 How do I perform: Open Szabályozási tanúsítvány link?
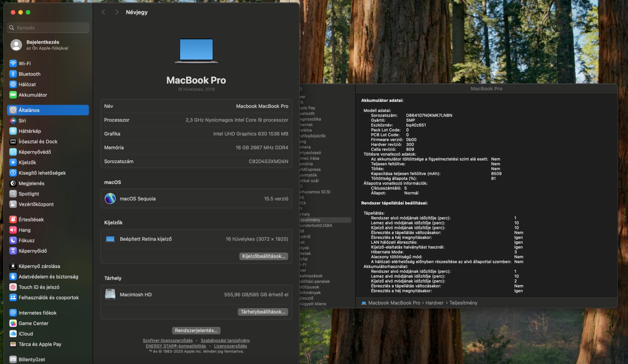tap(225, 340)
